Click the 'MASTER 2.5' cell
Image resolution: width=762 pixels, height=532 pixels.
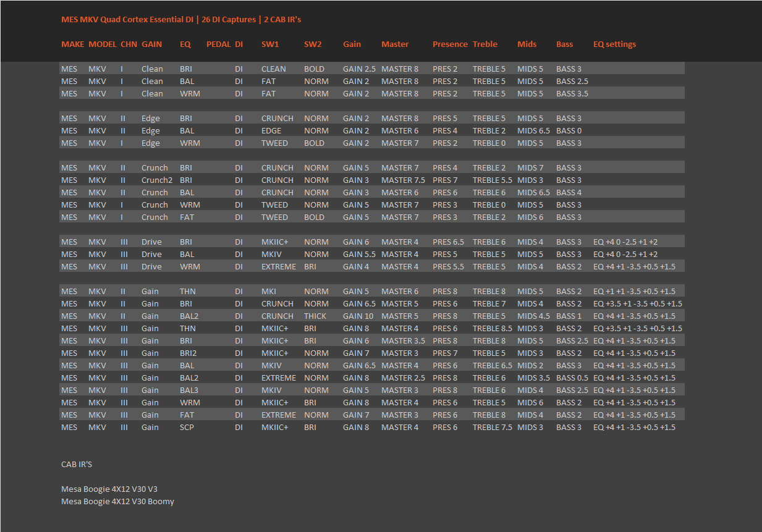click(x=403, y=378)
